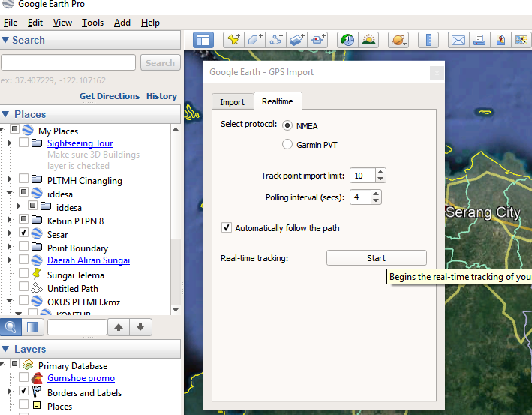Click the Untitled Path icon
The width and height of the screenshot is (532, 415).
[x=36, y=287]
